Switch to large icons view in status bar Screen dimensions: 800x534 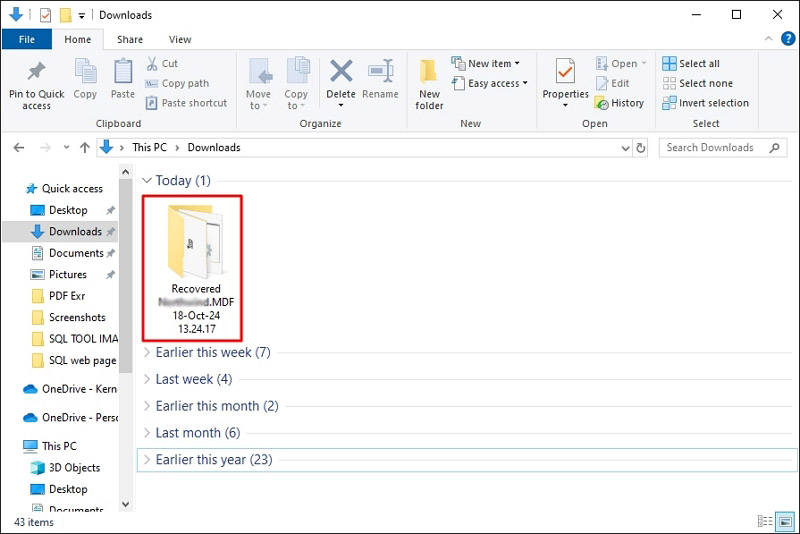coord(785,521)
